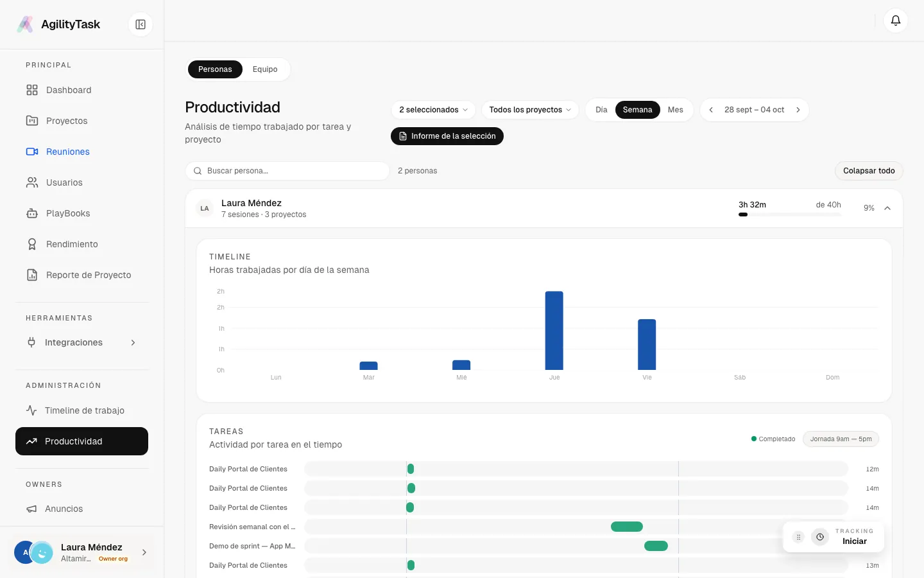Click the Reuniones video camera icon

[x=32, y=152]
